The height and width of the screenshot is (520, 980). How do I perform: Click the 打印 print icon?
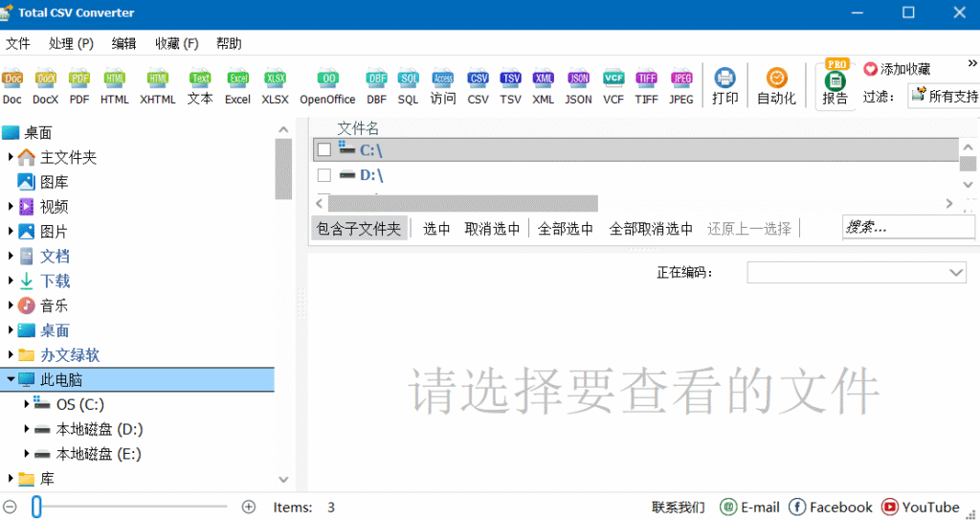725,86
